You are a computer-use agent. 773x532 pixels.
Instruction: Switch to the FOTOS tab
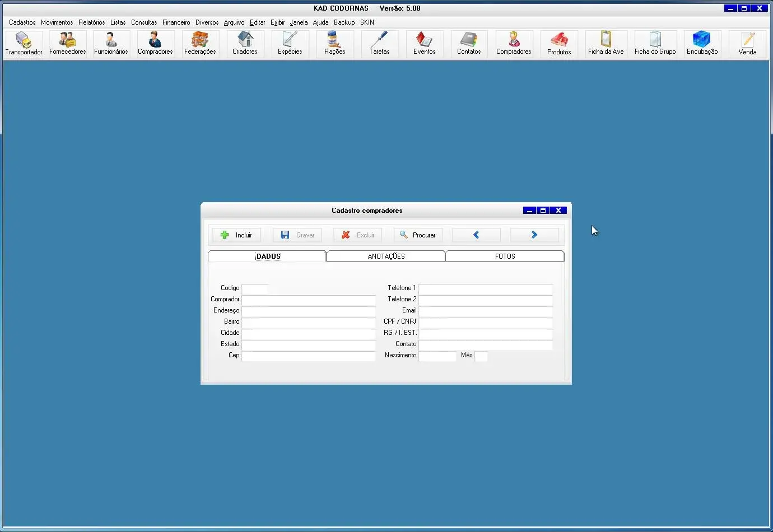505,256
